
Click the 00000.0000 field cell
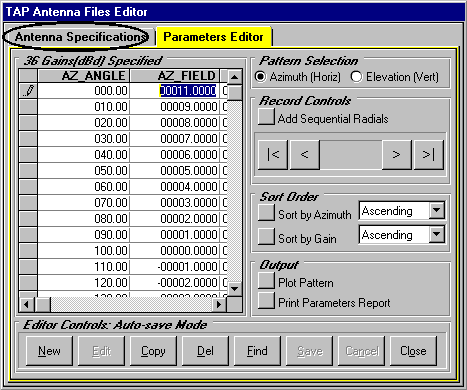[175, 251]
